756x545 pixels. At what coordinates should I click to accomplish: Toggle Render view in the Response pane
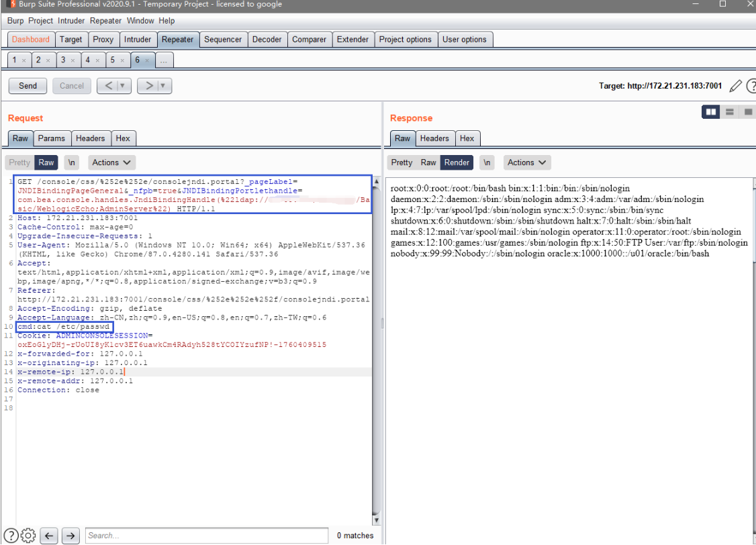(x=457, y=162)
